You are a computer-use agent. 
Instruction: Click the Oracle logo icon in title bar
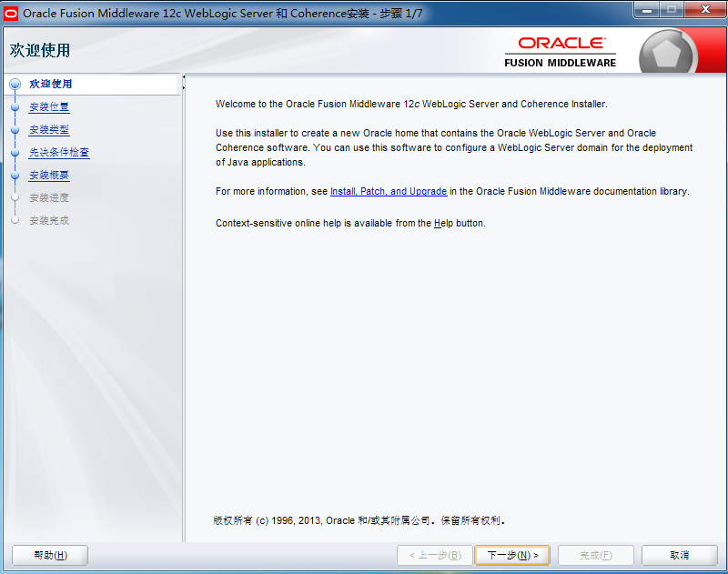[12, 12]
